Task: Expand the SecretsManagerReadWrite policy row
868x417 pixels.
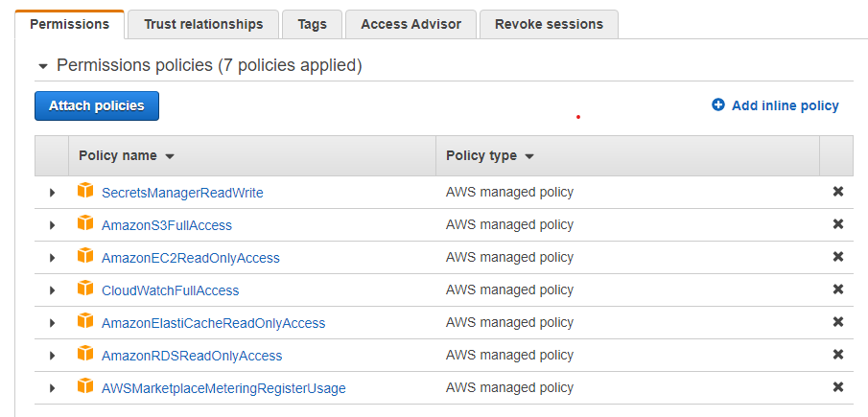Action: point(52,193)
